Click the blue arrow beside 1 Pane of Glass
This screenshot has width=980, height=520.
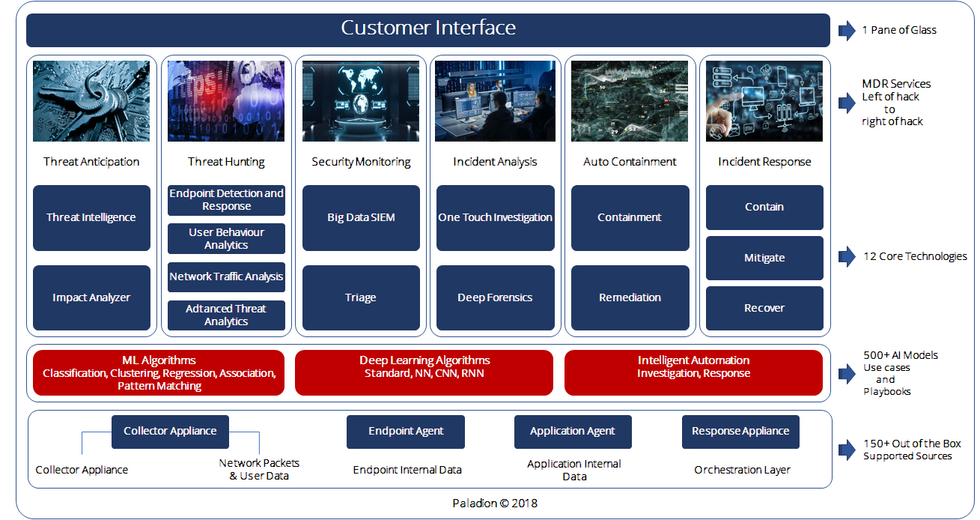click(x=847, y=30)
